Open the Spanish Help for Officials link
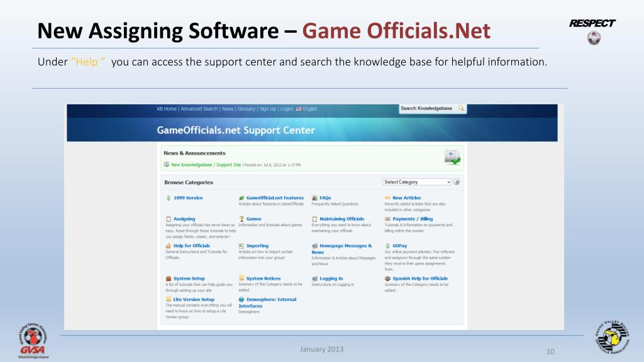Image resolution: width=644 pixels, height=362 pixels. pos(420,278)
